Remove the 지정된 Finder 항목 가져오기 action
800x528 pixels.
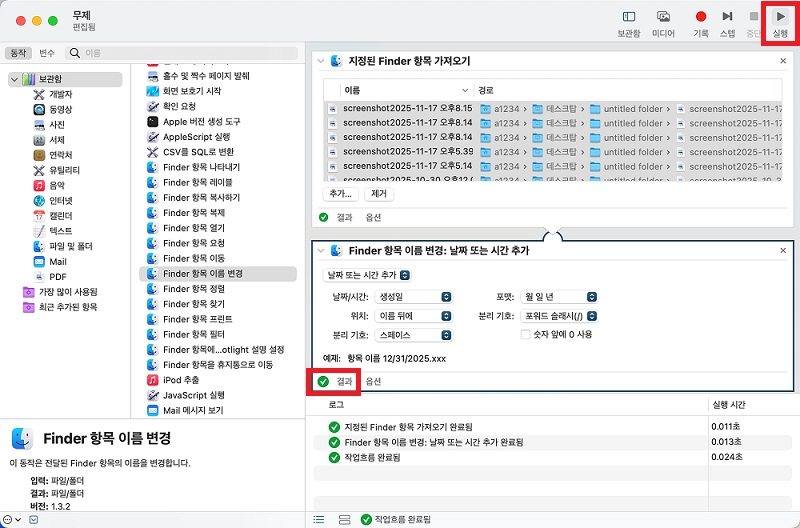point(783,61)
